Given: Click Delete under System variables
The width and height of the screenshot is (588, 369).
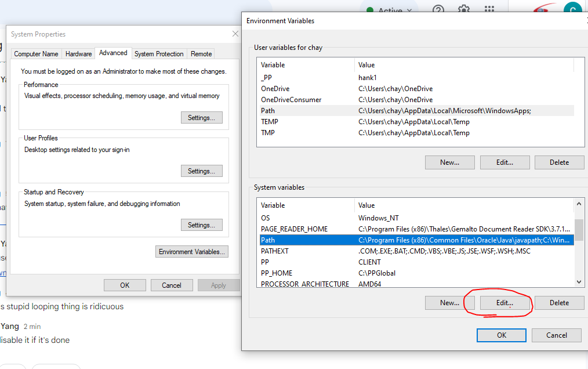Looking at the screenshot, I should (558, 302).
